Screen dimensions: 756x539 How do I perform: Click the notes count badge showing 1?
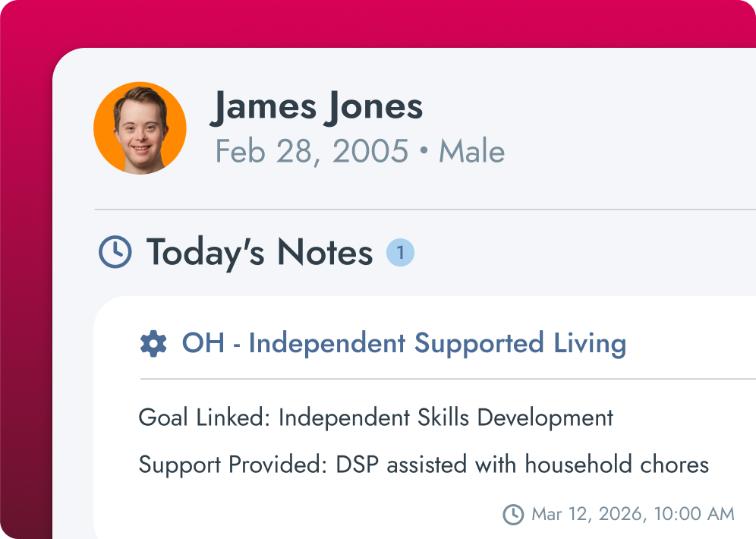(x=400, y=252)
